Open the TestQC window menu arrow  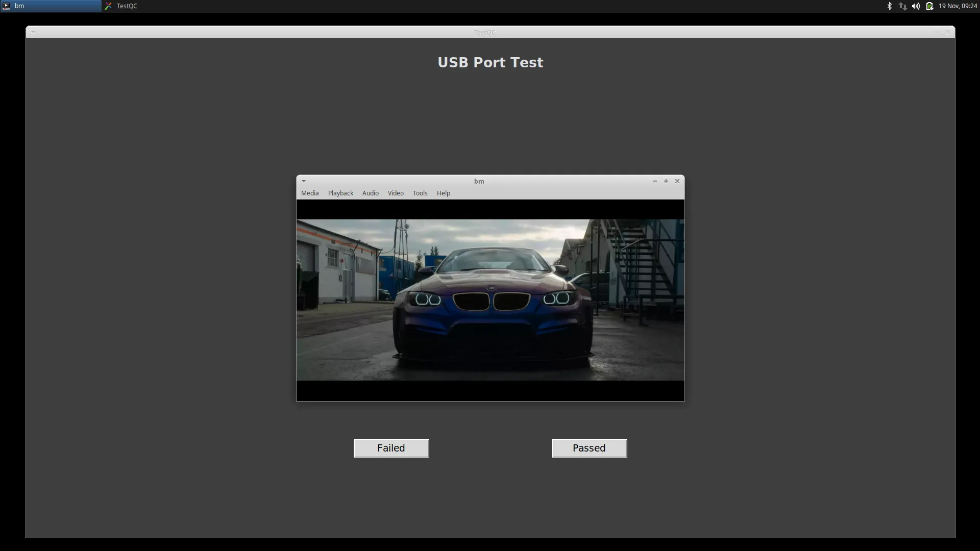click(33, 32)
